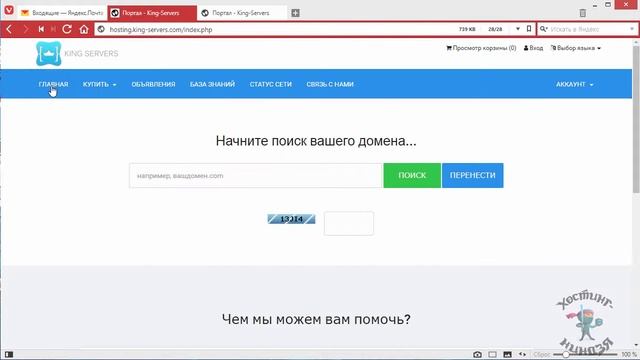Click the Вход login link
Screen dimensions: 640x360
pos(533,48)
